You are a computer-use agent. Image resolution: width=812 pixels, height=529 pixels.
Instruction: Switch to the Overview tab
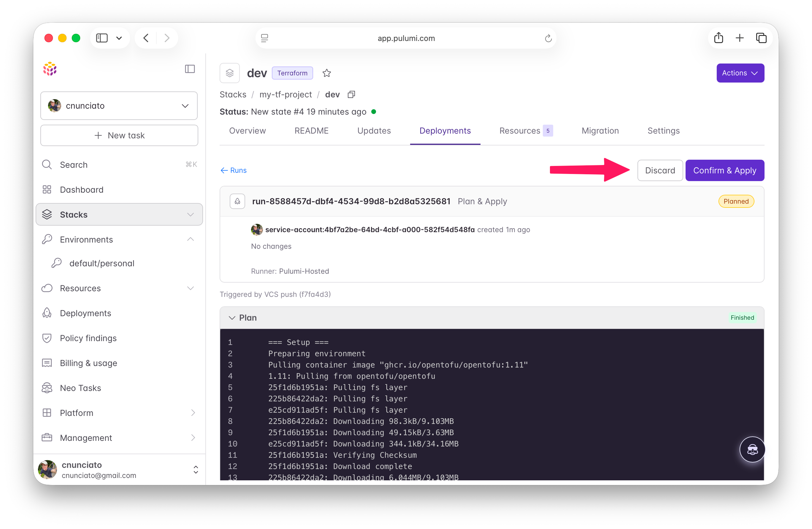[x=247, y=131]
